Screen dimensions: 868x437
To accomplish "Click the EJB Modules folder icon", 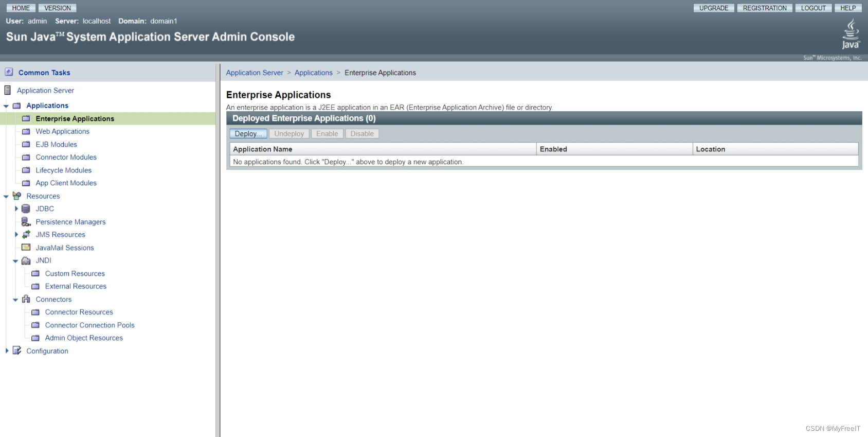I will click(x=26, y=145).
